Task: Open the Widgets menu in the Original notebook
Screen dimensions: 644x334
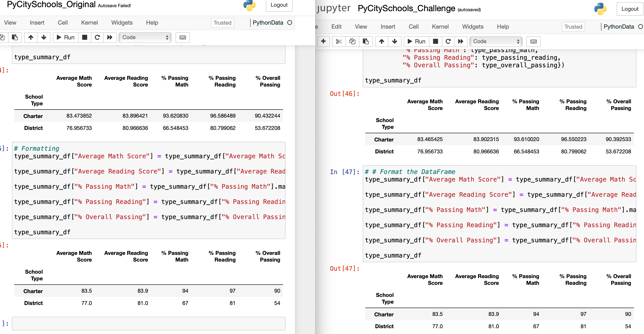Action: (x=122, y=22)
